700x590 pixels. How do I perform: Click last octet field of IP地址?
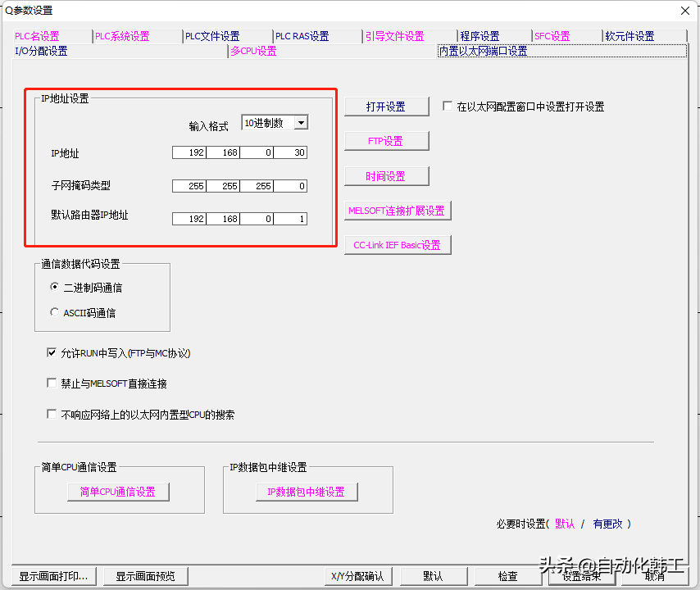[x=290, y=152]
